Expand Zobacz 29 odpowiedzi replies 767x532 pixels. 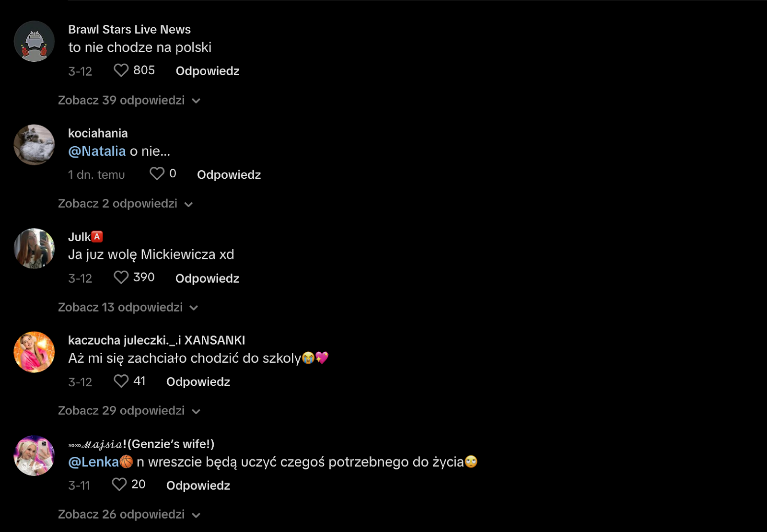click(129, 411)
